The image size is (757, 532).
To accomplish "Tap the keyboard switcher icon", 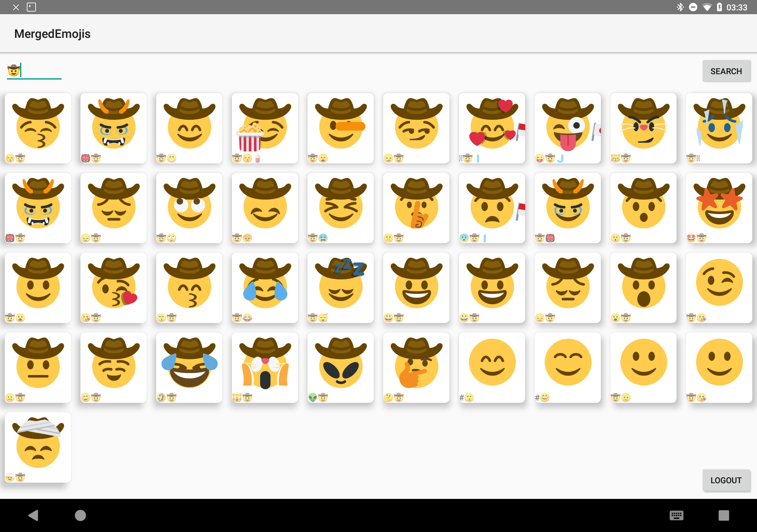I will click(676, 515).
